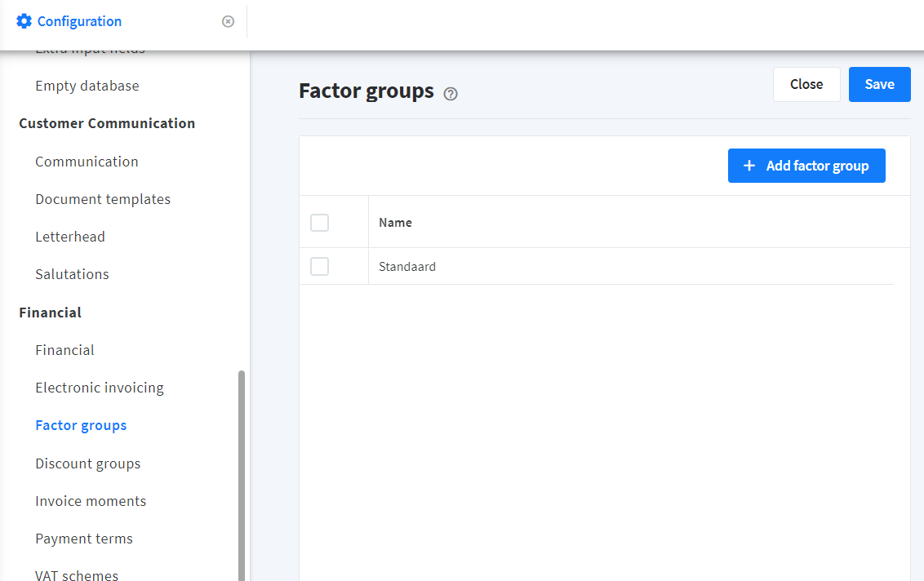Open the Financial sub-item under the Financial heading

64,350
